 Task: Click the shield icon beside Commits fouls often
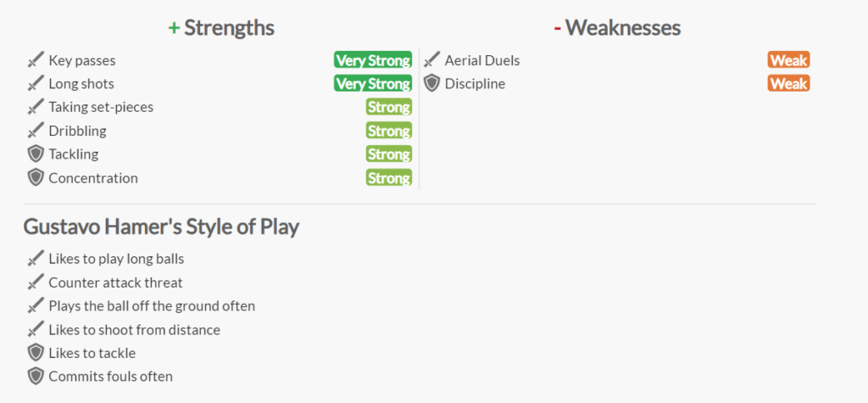tap(35, 377)
